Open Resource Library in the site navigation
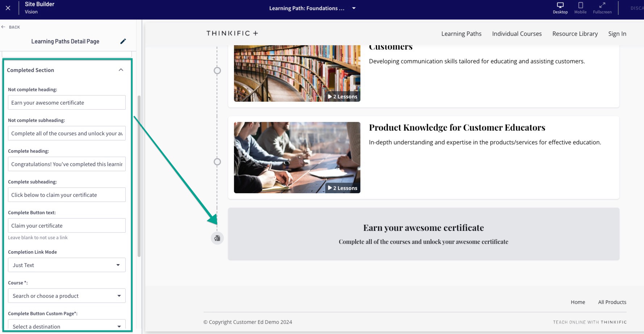This screenshot has height=334, width=644. coord(575,34)
